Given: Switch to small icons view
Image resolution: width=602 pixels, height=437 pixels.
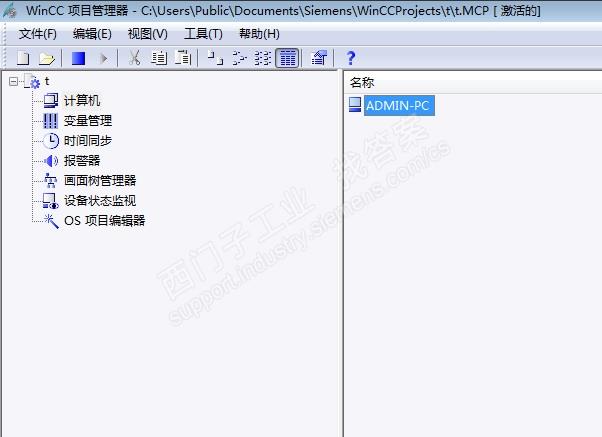Looking at the screenshot, I should (x=239, y=58).
